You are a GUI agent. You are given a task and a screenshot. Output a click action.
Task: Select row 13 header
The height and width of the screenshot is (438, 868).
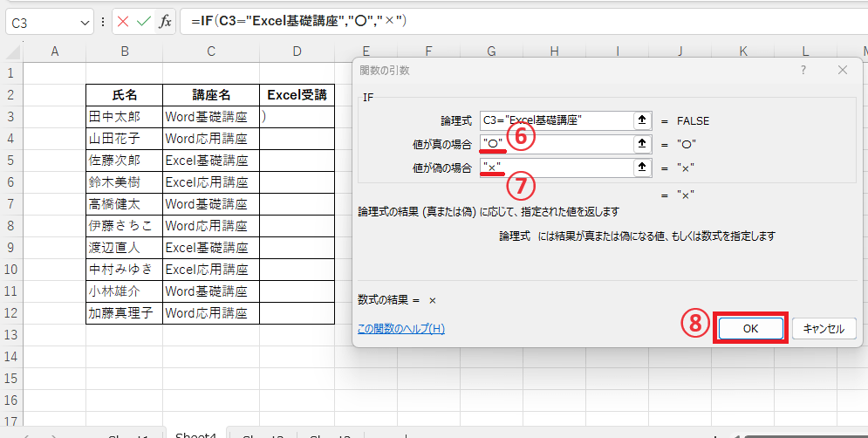coord(11,335)
